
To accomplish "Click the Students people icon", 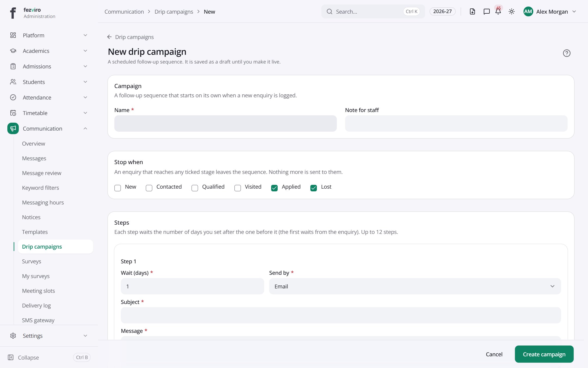I will click(13, 82).
